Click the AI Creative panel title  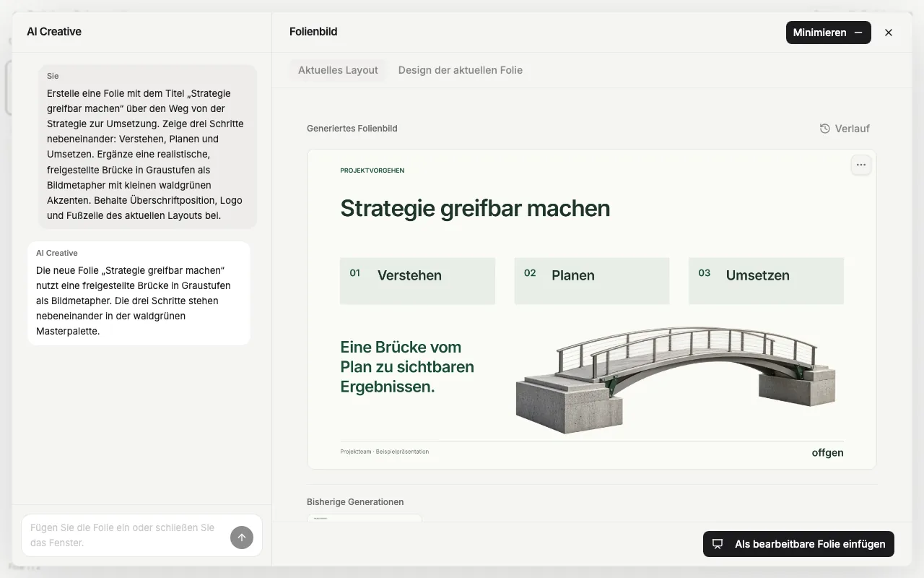coord(54,32)
